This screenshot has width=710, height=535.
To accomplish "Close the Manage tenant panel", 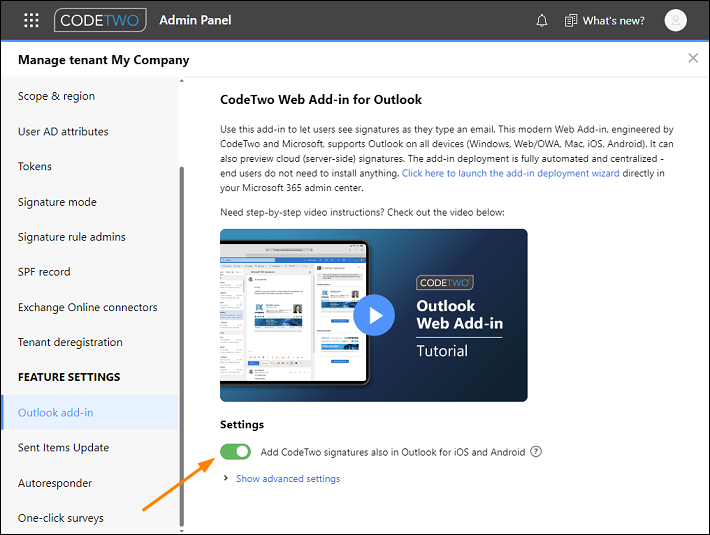I will [x=693, y=58].
